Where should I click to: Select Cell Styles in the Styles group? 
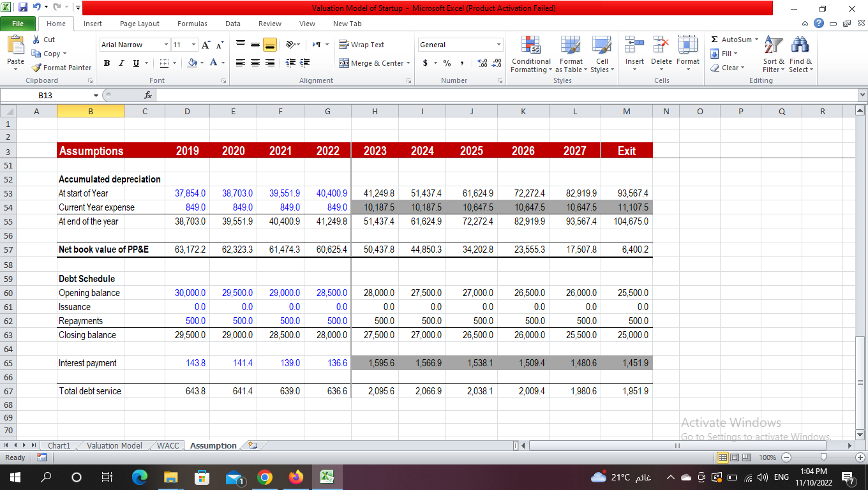click(602, 55)
